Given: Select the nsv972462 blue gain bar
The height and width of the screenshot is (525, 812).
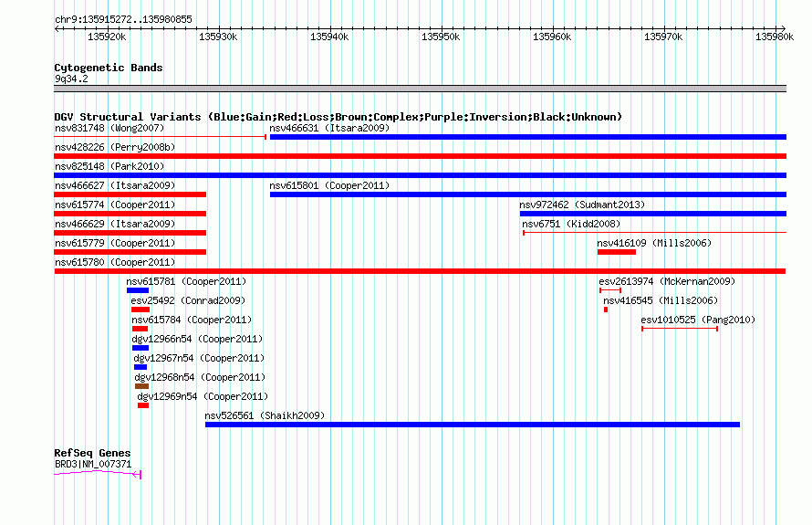Looking at the screenshot, I should point(653,214).
